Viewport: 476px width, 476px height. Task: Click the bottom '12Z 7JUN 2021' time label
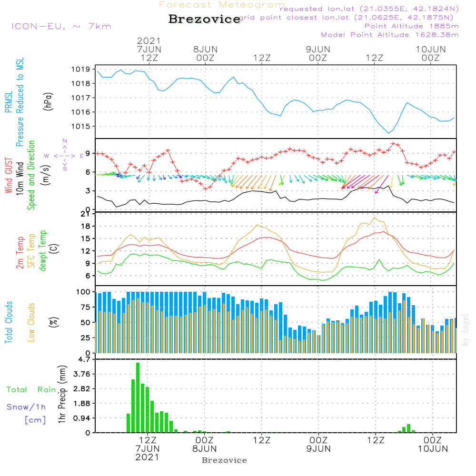click(148, 449)
